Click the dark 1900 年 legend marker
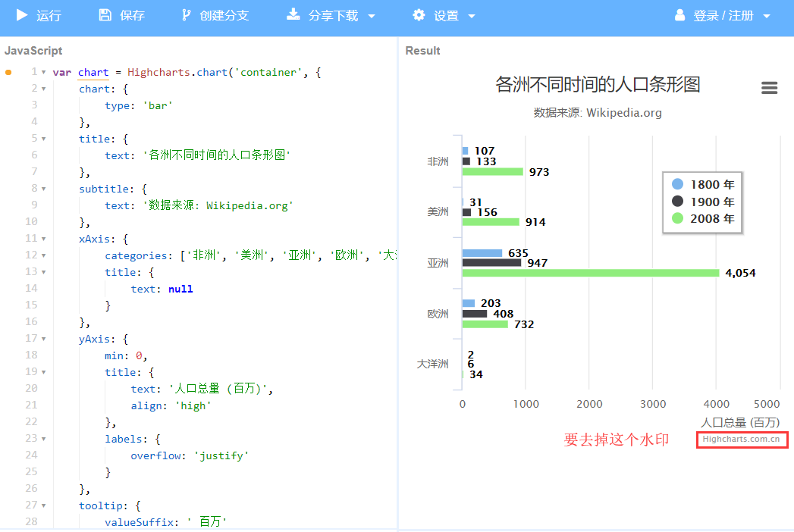The height and width of the screenshot is (532, 794). pyautogui.click(x=677, y=202)
